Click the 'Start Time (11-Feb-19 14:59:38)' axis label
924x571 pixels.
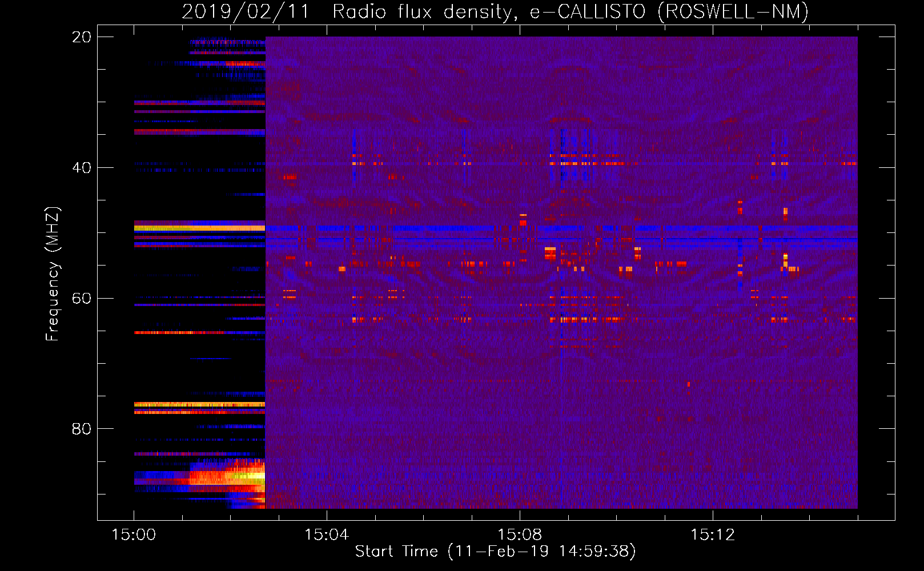[496, 552]
